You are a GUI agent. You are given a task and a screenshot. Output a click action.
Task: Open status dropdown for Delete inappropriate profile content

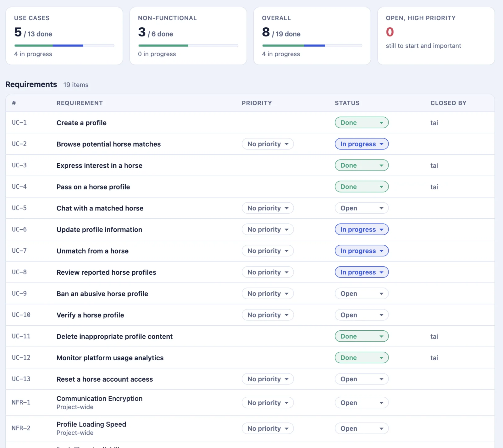[362, 337]
